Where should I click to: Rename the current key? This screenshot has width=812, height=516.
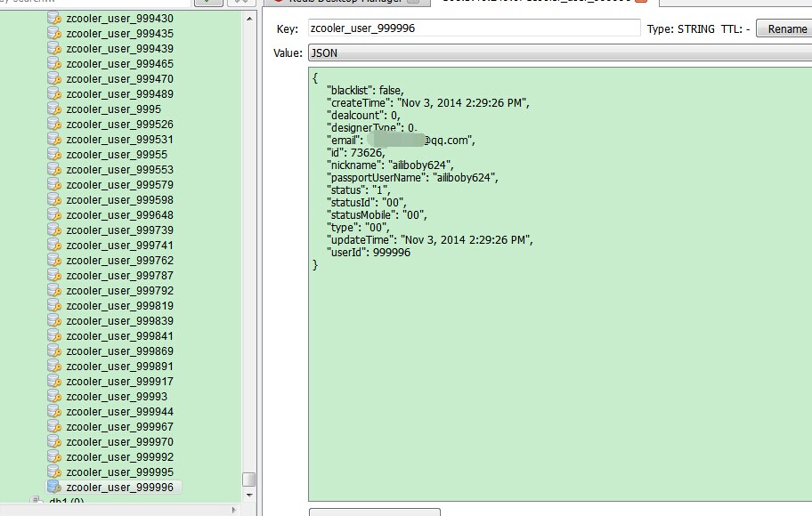point(786,29)
